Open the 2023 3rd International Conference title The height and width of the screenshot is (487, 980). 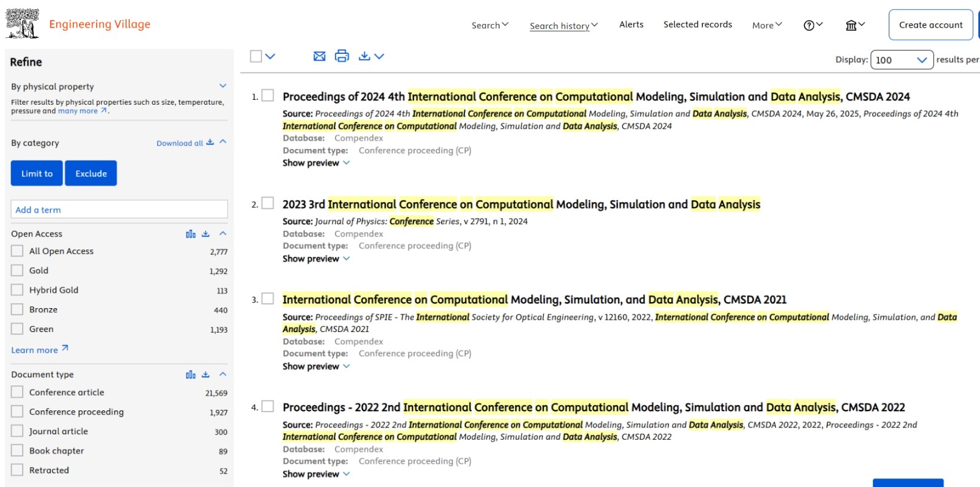521,205
